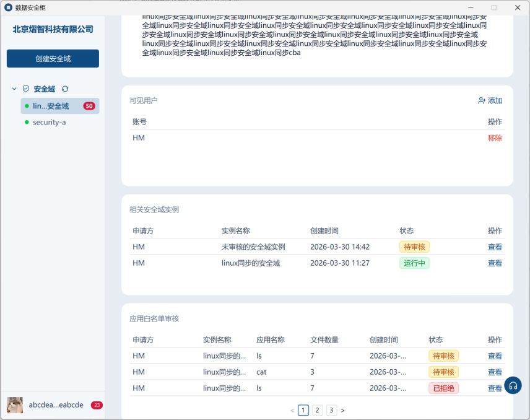The width and height of the screenshot is (530, 420).
Task: Click date 2026-03-30 11:27
Action: point(340,263)
